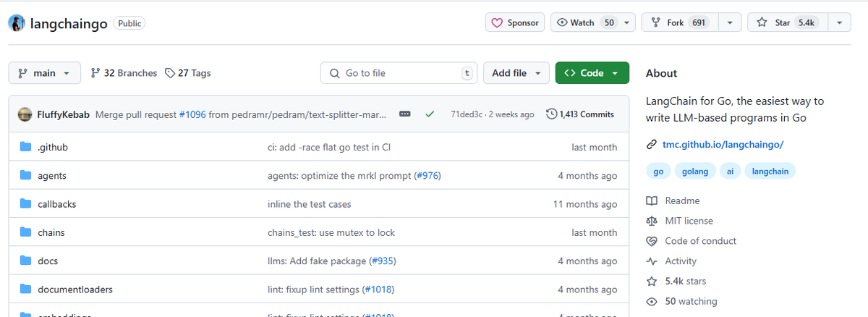Click the docs folder icon
Screen dimensions: 868x317
[25, 261]
